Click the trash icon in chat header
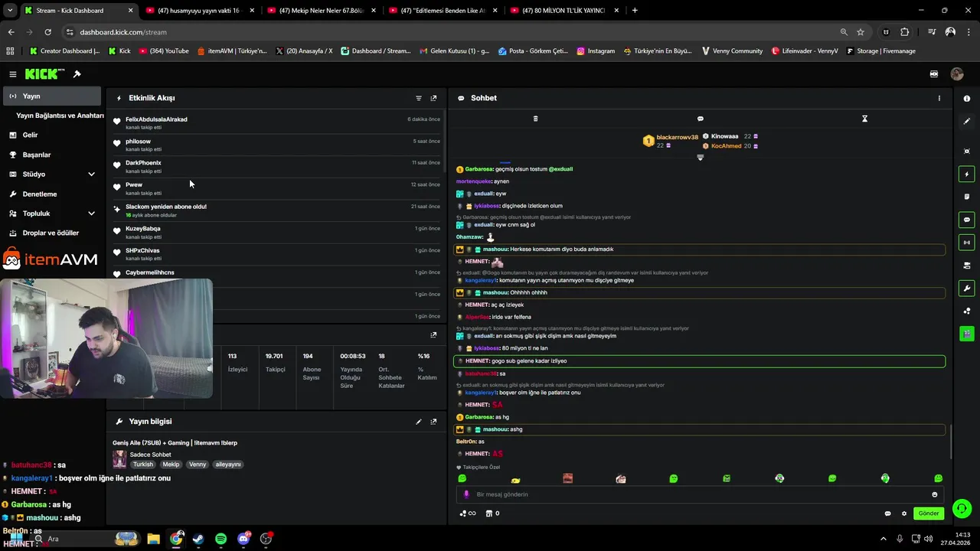This screenshot has height=551, width=980. 535,119
